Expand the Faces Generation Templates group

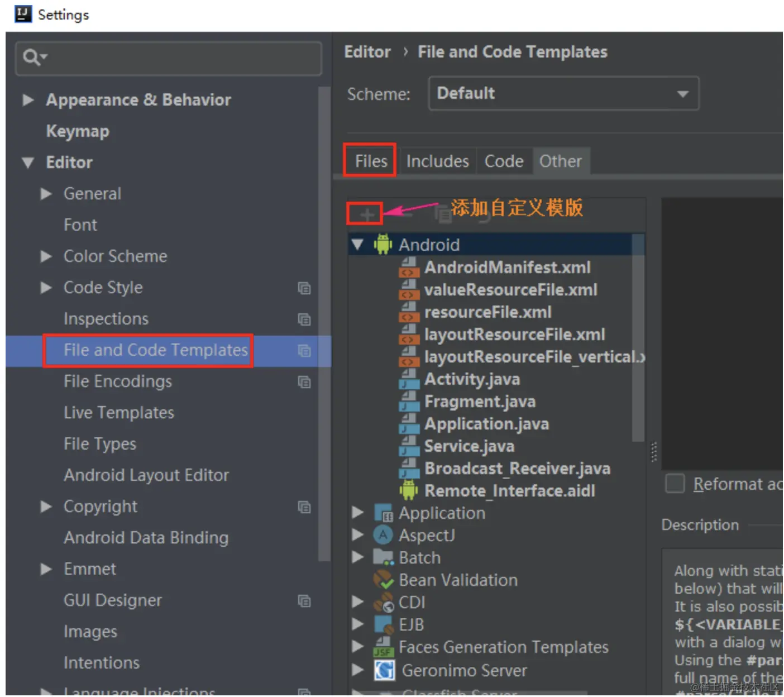point(357,647)
